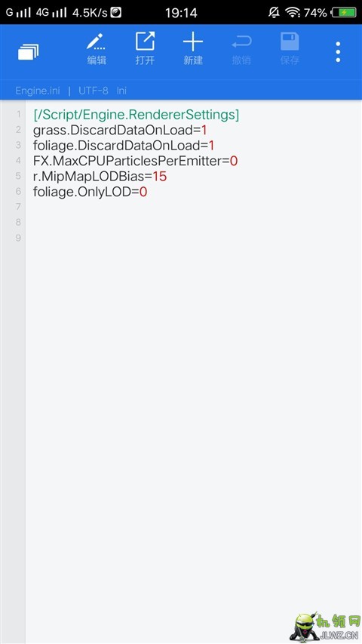Change the UTF-8 encoding setting

pyautogui.click(x=94, y=91)
